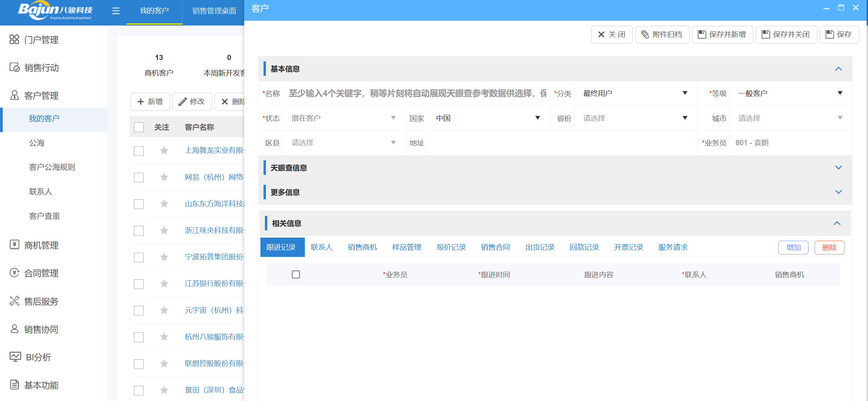Click the 保存并关闭 button
Screen dimensions: 868x401
point(786,34)
